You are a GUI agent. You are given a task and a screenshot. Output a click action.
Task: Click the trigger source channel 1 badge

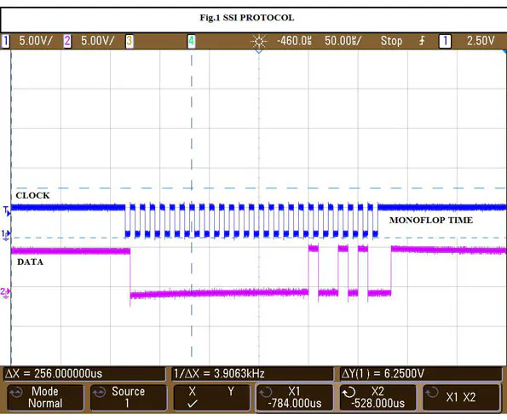pyautogui.click(x=445, y=41)
